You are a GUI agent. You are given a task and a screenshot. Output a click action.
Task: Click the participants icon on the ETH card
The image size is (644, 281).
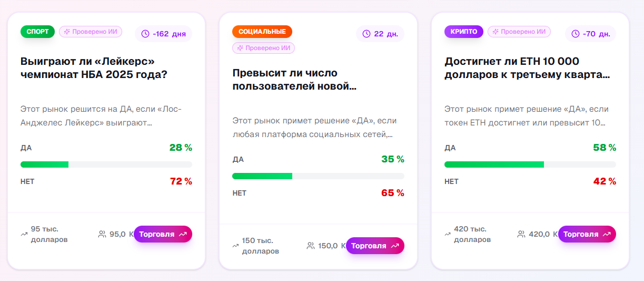click(521, 234)
